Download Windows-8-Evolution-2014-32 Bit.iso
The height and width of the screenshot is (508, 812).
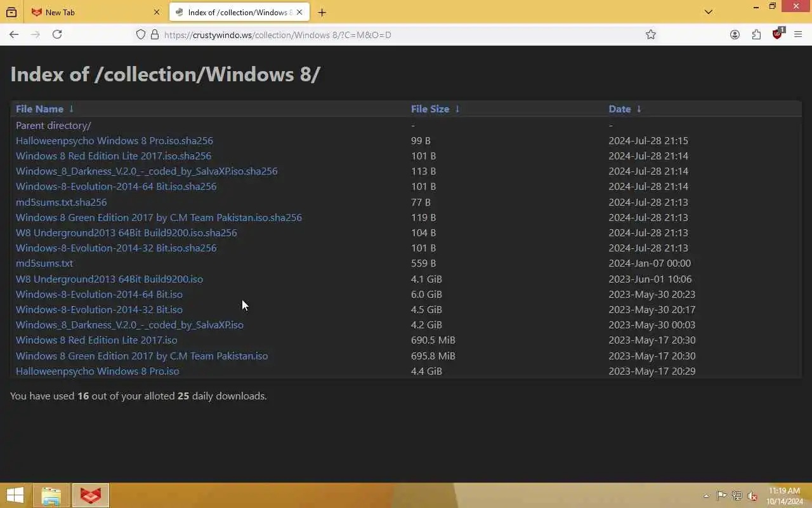point(99,309)
